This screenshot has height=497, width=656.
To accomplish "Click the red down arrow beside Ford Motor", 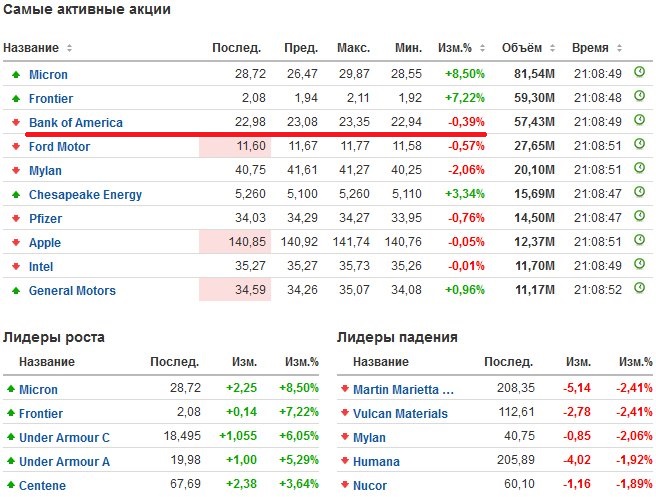I will pyautogui.click(x=15, y=147).
